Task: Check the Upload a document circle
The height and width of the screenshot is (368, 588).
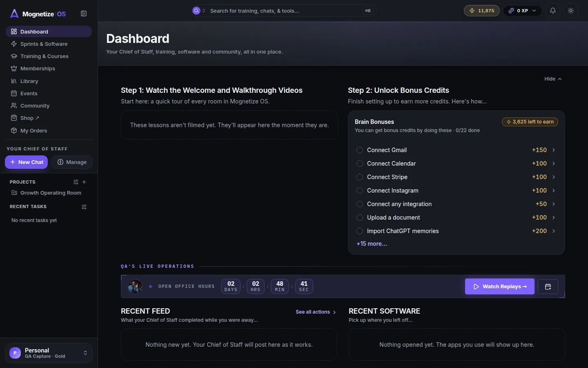Action: [x=360, y=218]
